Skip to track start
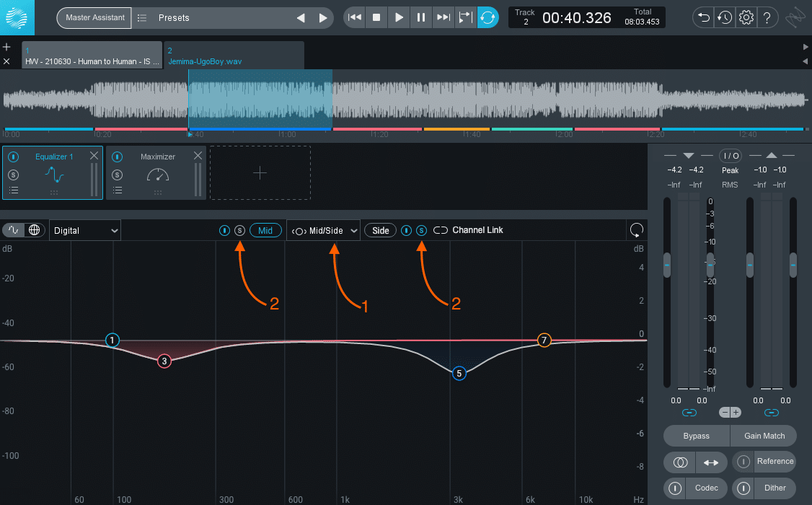 [x=355, y=17]
